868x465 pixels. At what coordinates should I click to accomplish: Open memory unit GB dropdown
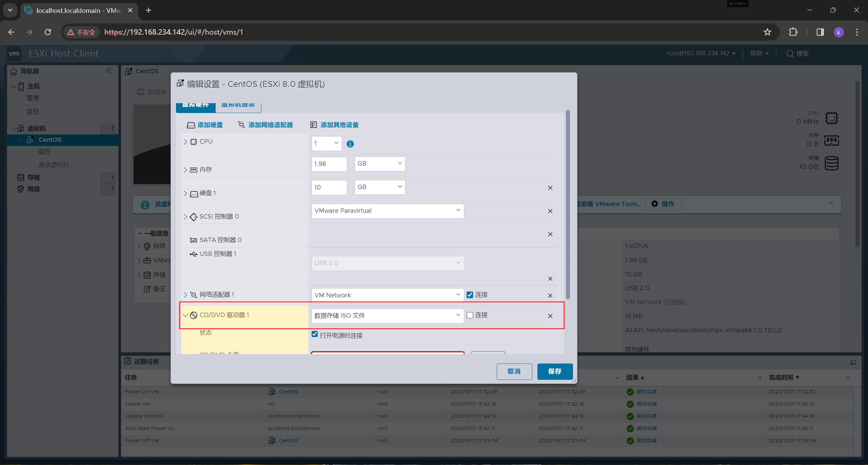(380, 164)
